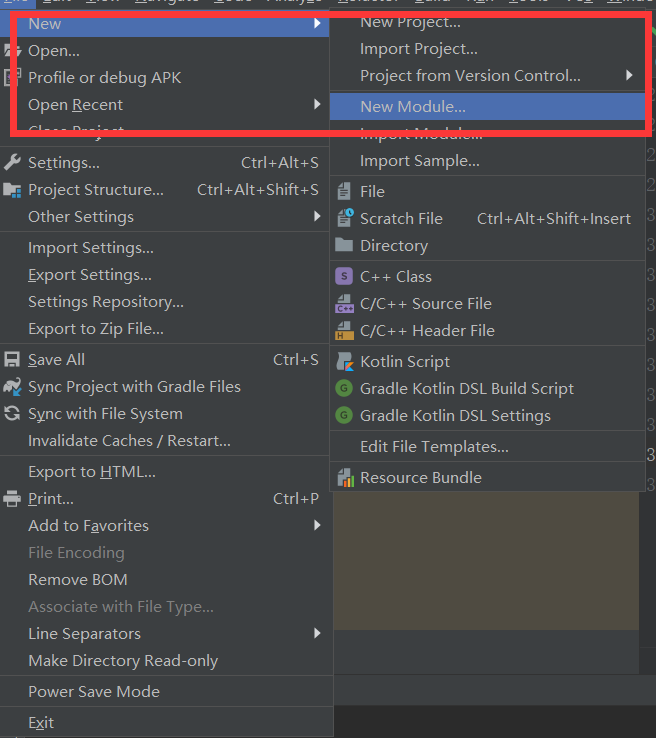Click the C++ Class icon

[344, 277]
